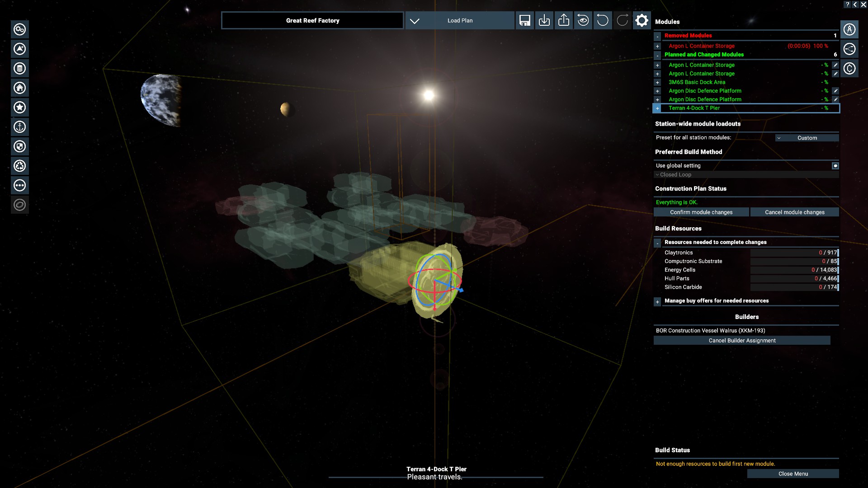Select the BOR Construction Vessel Walrus builder
Image resolution: width=868 pixels, height=488 pixels.
coord(710,330)
